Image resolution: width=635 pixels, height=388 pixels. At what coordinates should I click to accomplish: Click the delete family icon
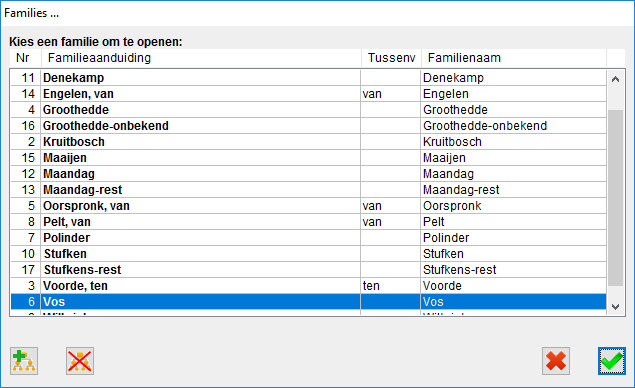point(80,361)
